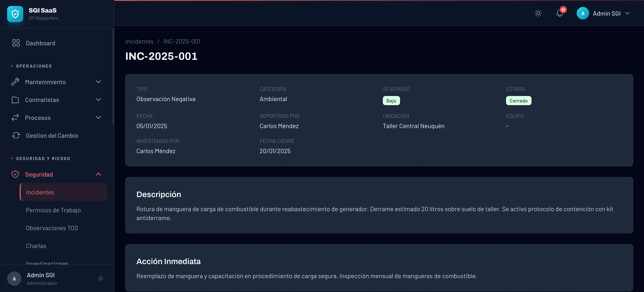Click the Contratistas folder icon
The image size is (644, 292).
point(15,100)
